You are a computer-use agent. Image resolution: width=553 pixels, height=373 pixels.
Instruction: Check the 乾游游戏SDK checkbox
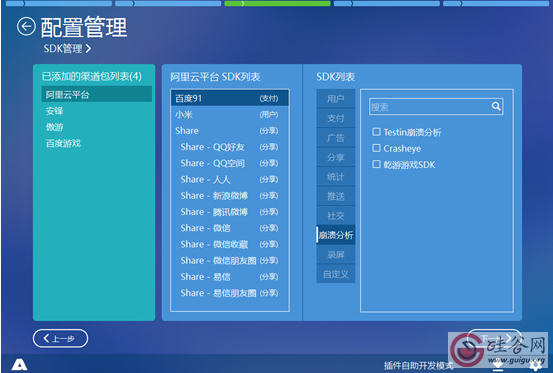[376, 164]
